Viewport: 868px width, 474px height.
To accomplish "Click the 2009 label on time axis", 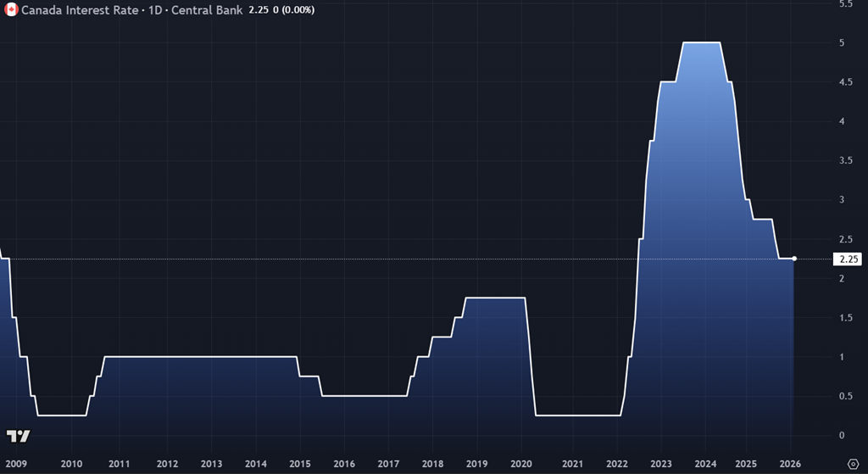I will click(x=16, y=464).
